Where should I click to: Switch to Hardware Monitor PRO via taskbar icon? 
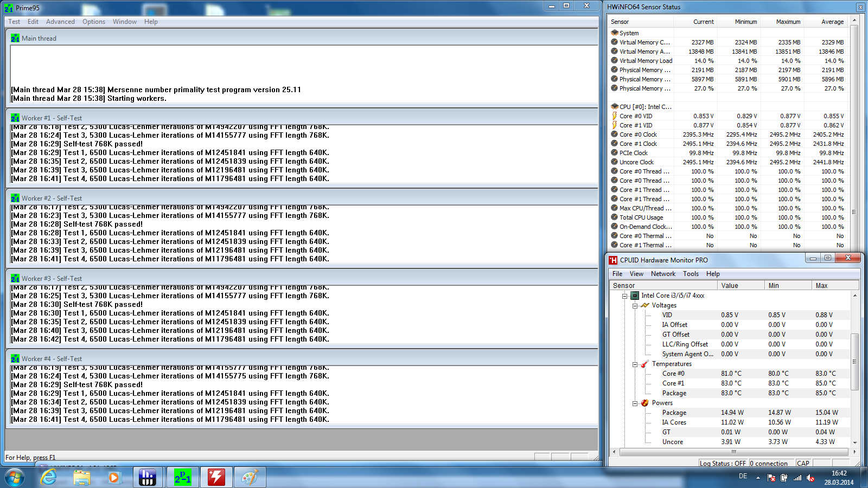[x=216, y=478]
